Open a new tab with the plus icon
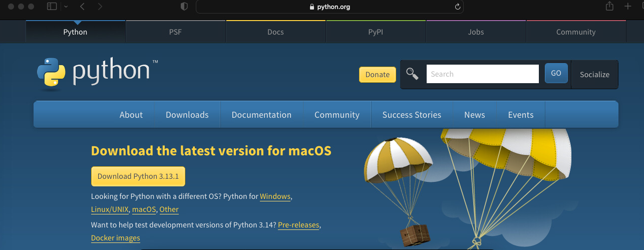 627,7
